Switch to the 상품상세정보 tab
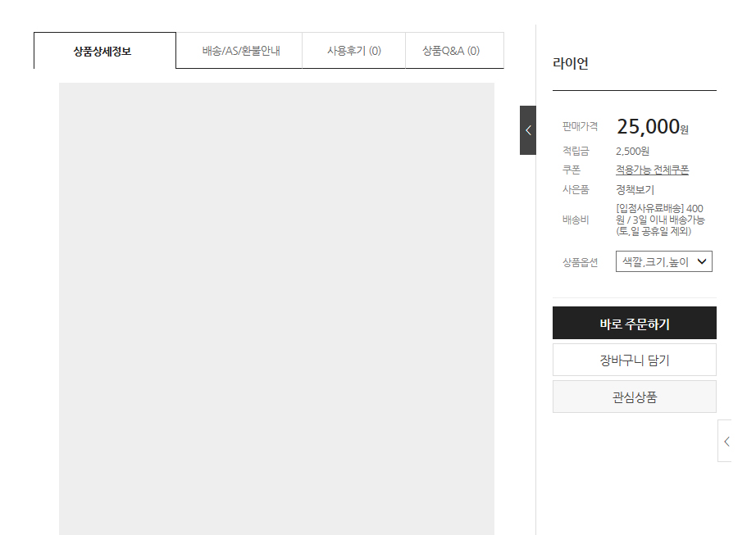 [104, 51]
